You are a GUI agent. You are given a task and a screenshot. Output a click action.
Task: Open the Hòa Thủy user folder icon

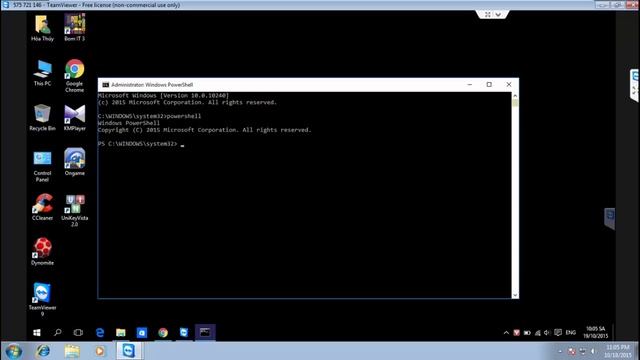(x=42, y=28)
